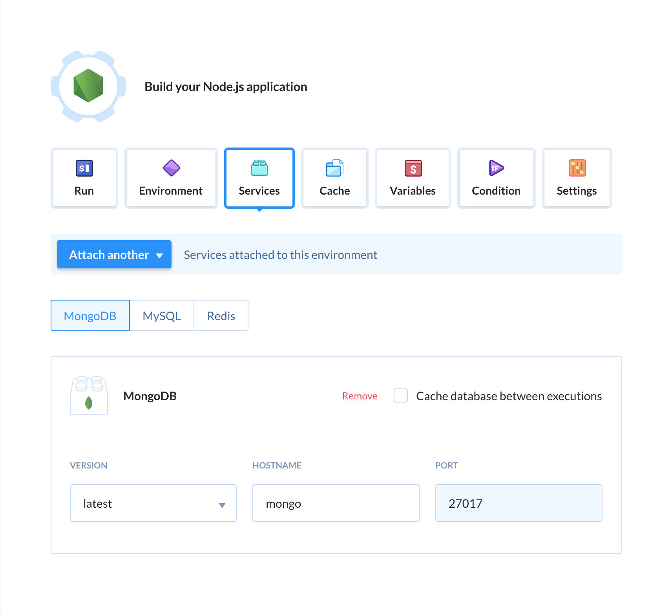Open the VERSION dropdown showing latest
The image size is (672, 616).
pyautogui.click(x=153, y=503)
